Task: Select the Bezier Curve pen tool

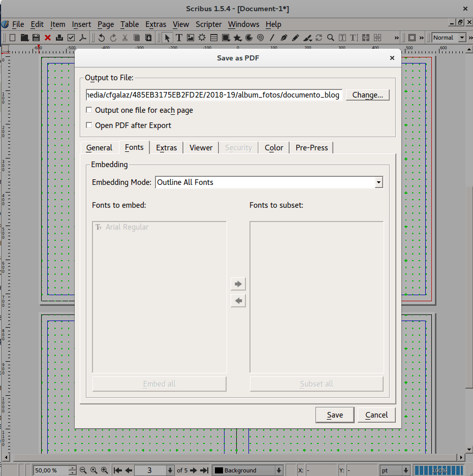Action: 284,38
